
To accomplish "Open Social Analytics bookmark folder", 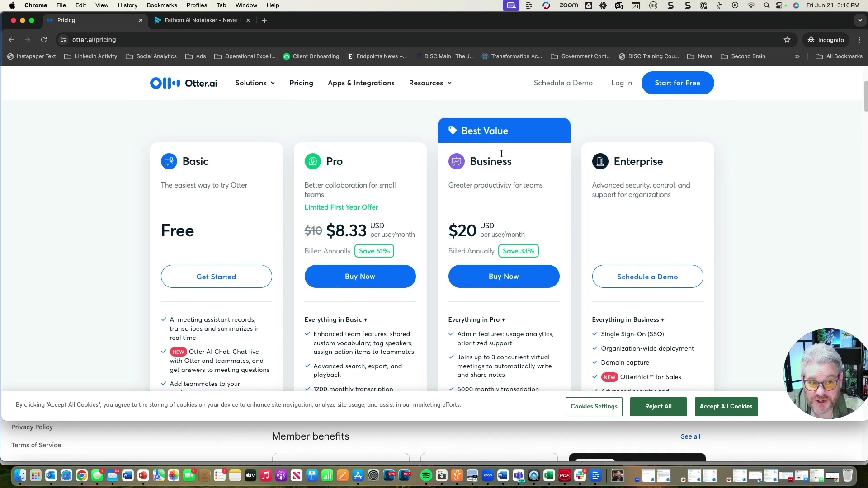I will pyautogui.click(x=151, y=56).
